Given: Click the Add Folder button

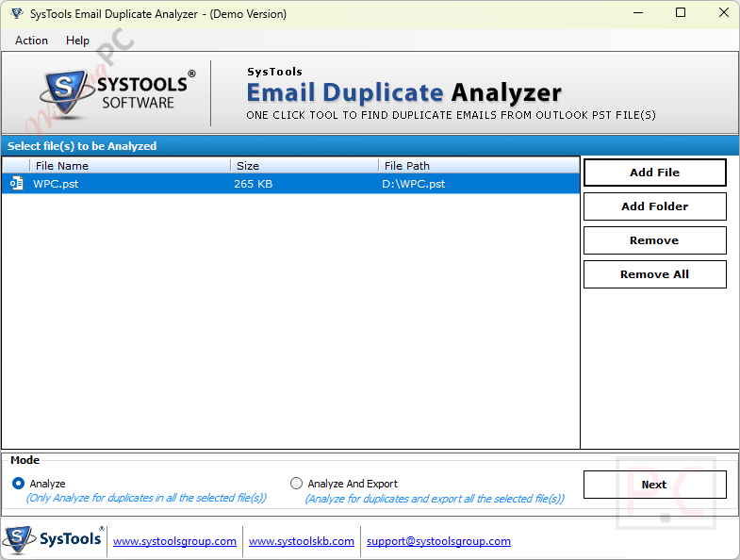Looking at the screenshot, I should coord(654,206).
